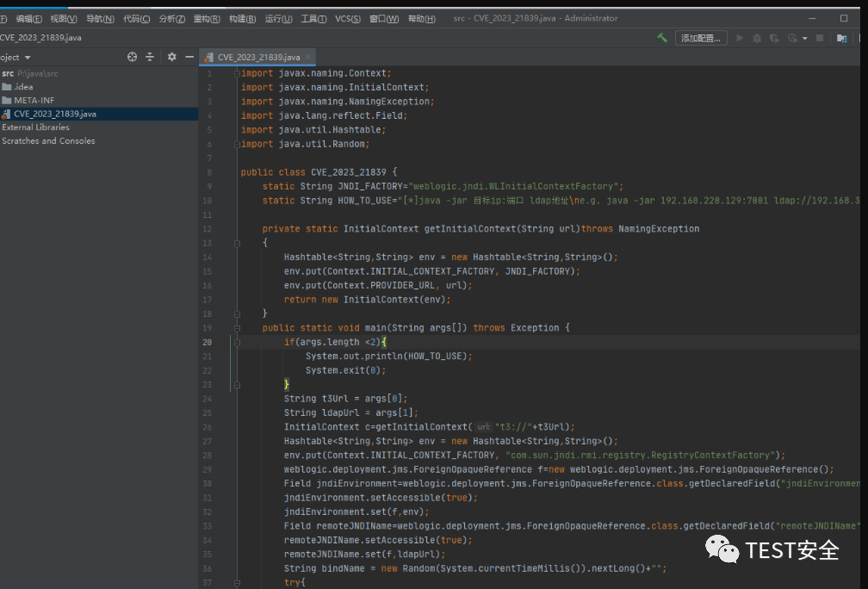868x589 pixels.
Task: Open the profiler dropdown arrow in toolbar
Action: (x=804, y=38)
